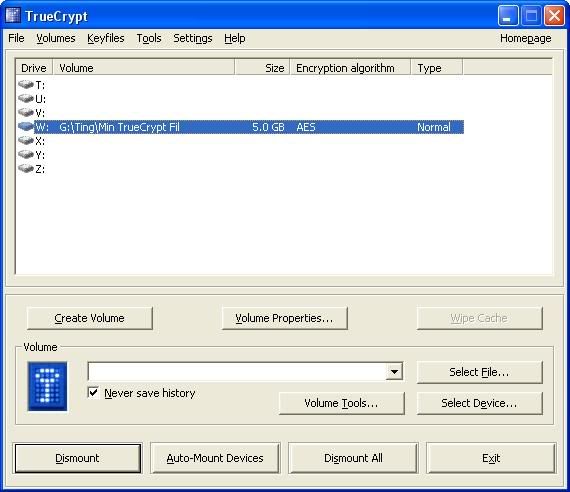570x492 pixels.
Task: Click the AES encryption value
Action: click(306, 127)
